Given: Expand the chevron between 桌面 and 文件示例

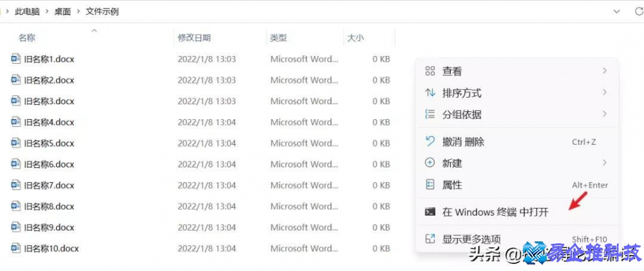Looking at the screenshot, I should pyautogui.click(x=78, y=12).
